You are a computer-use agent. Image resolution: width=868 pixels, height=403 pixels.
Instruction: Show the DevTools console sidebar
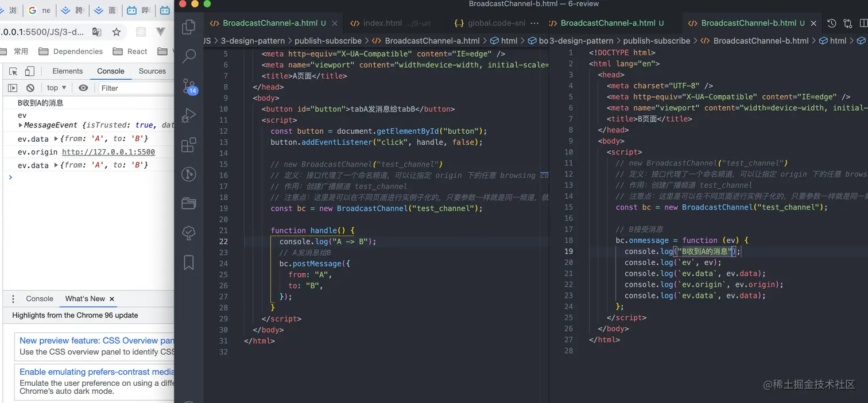click(13, 88)
